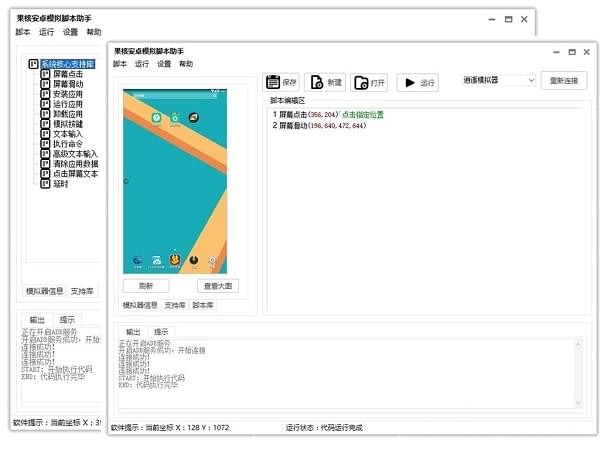The height and width of the screenshot is (450, 600).
Task: Open the 运行 menu in the front window
Action: [142, 64]
